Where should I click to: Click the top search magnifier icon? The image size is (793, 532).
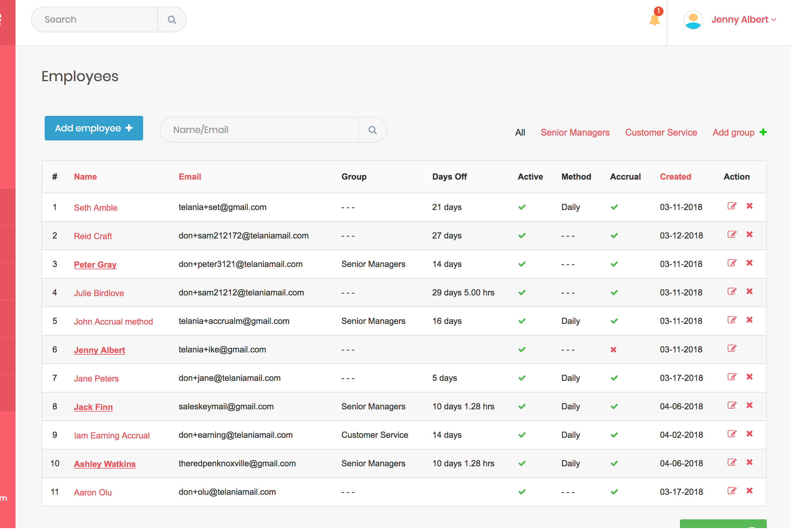(x=173, y=20)
